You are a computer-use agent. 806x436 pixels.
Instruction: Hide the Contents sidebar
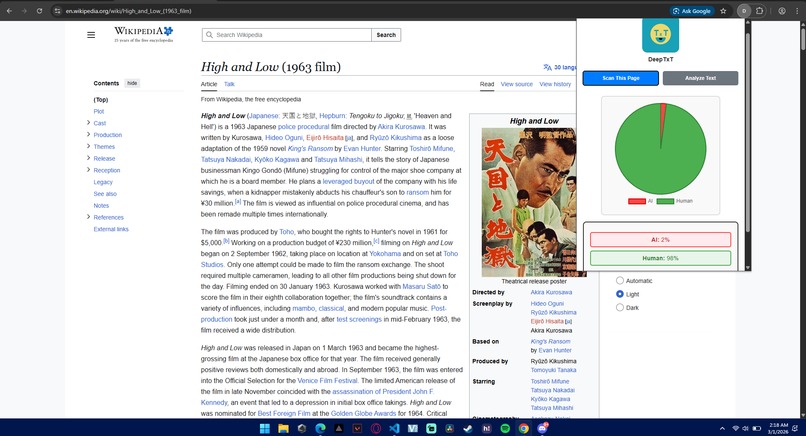(132, 83)
